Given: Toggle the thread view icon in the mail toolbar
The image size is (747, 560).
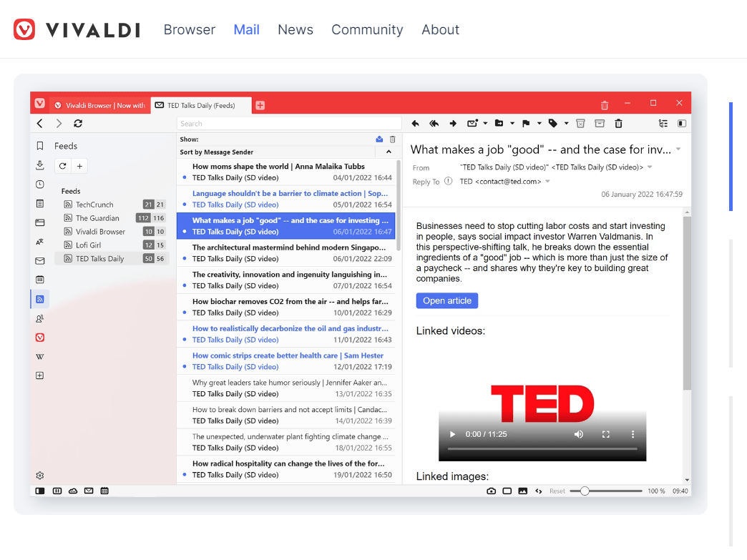Looking at the screenshot, I should [x=663, y=123].
